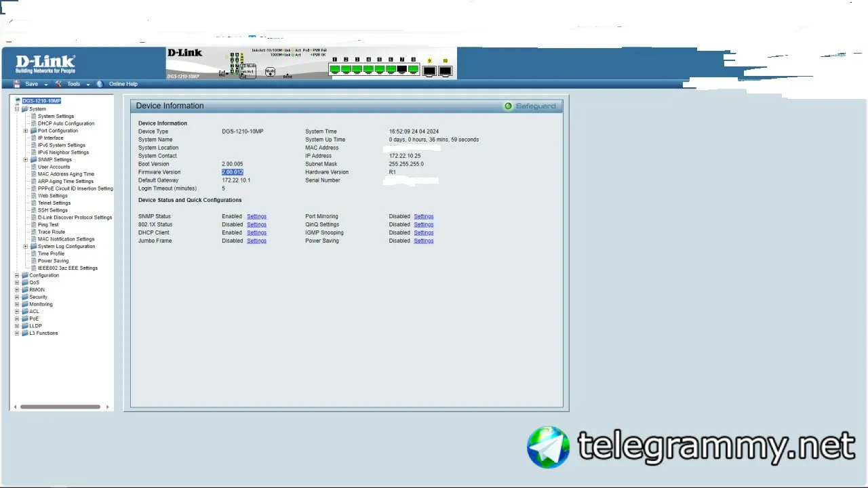The width and height of the screenshot is (868, 488).
Task: Click port 8 on the switch panel
Action: click(413, 69)
